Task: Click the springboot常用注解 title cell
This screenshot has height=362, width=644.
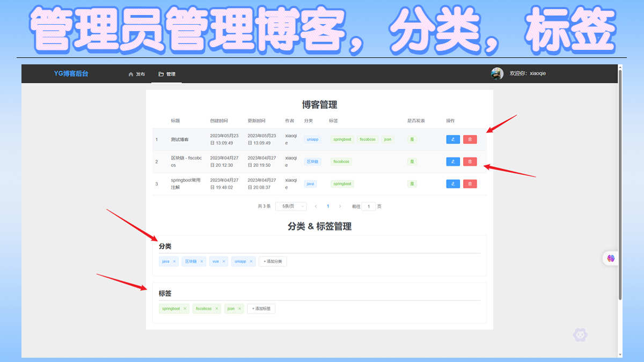Action: tap(186, 183)
